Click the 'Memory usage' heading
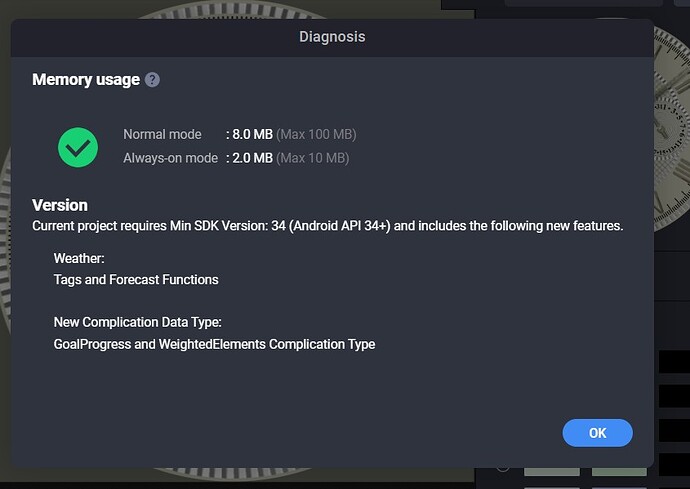The height and width of the screenshot is (489, 690). (86, 80)
